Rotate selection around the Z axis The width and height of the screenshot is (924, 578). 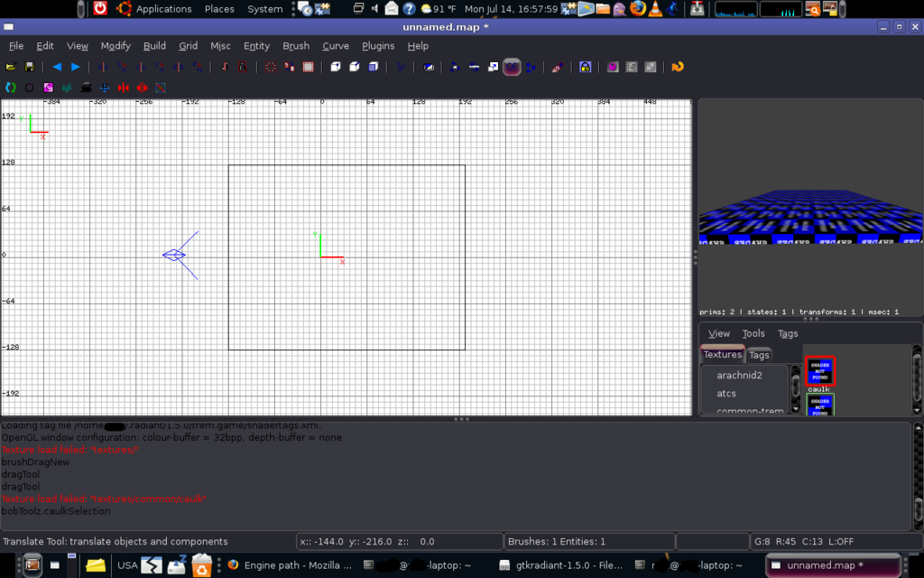tap(197, 67)
